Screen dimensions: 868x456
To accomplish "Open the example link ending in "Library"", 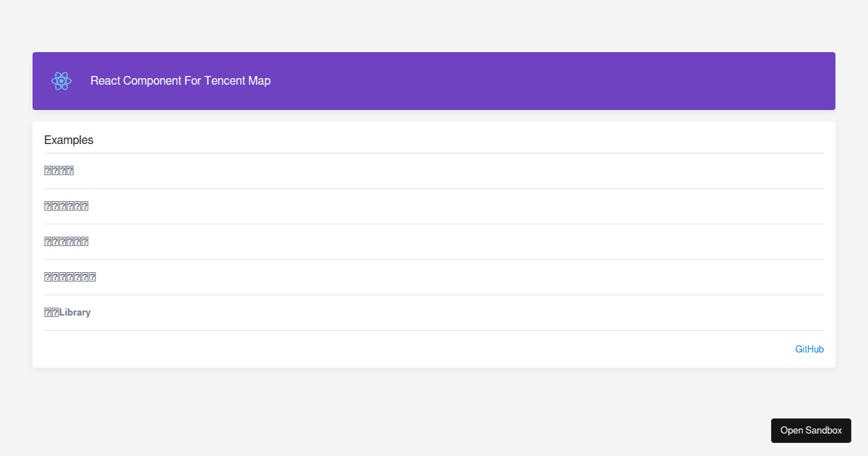I will [67, 313].
